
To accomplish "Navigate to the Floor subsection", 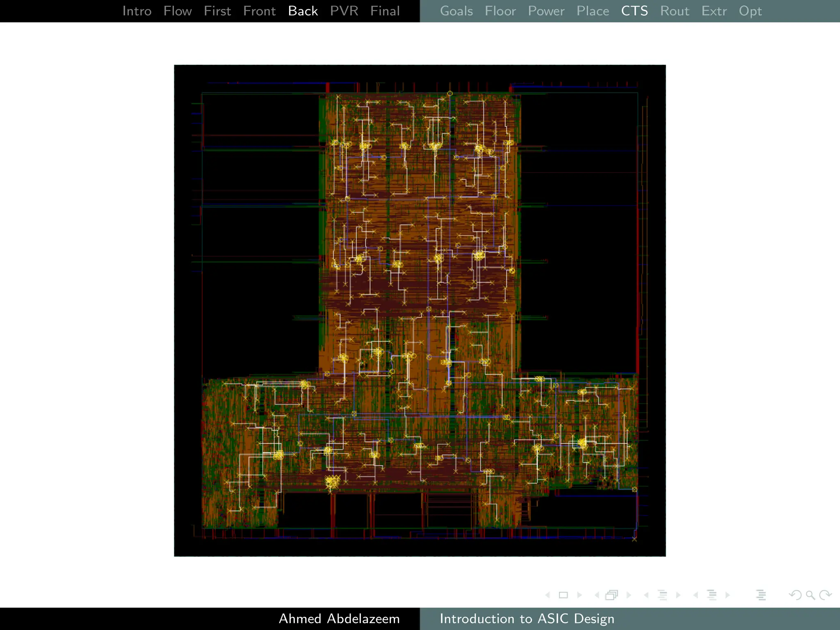I will coord(500,11).
